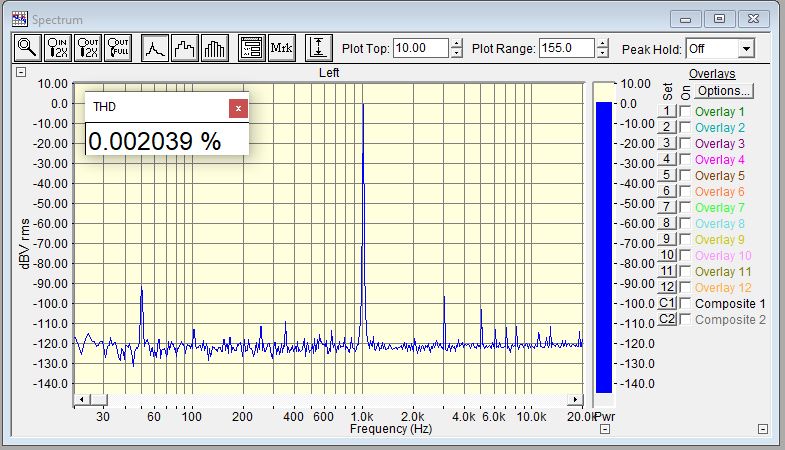Open the spectrum display options panel icon
785x450 pixels.
251,48
